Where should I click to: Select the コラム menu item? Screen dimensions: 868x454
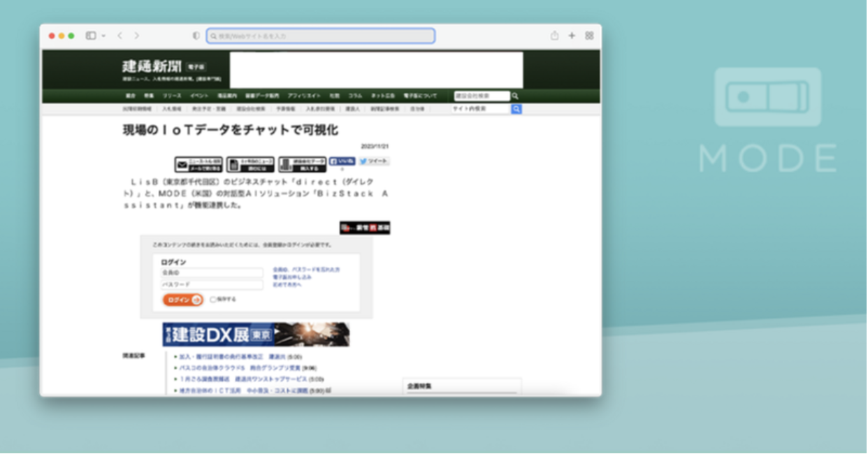coord(355,96)
